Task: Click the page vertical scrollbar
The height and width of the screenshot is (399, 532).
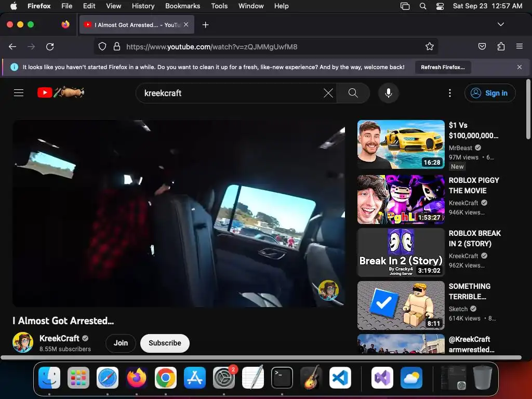Action: coord(528,109)
